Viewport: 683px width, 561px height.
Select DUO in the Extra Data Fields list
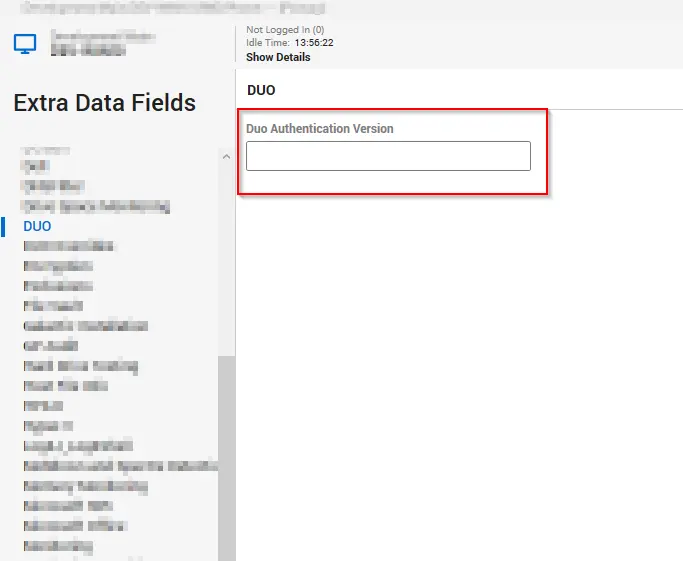pyautogui.click(x=37, y=226)
